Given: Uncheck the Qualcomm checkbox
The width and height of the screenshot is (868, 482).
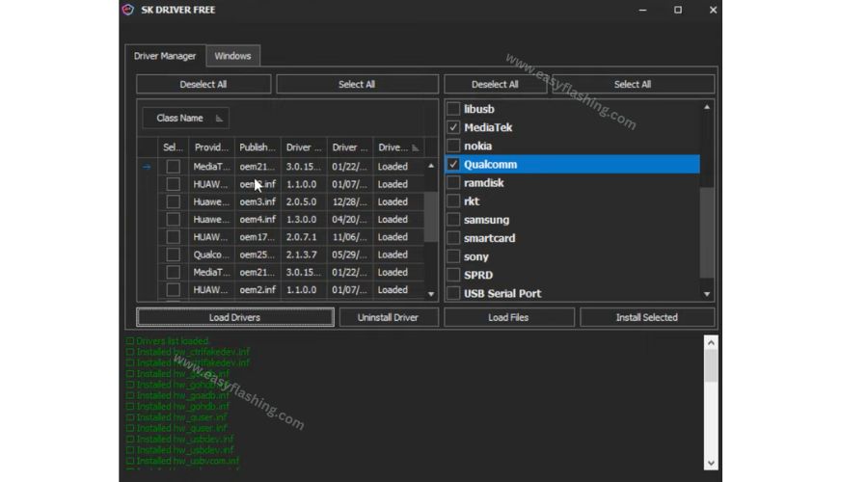Looking at the screenshot, I should pyautogui.click(x=453, y=164).
